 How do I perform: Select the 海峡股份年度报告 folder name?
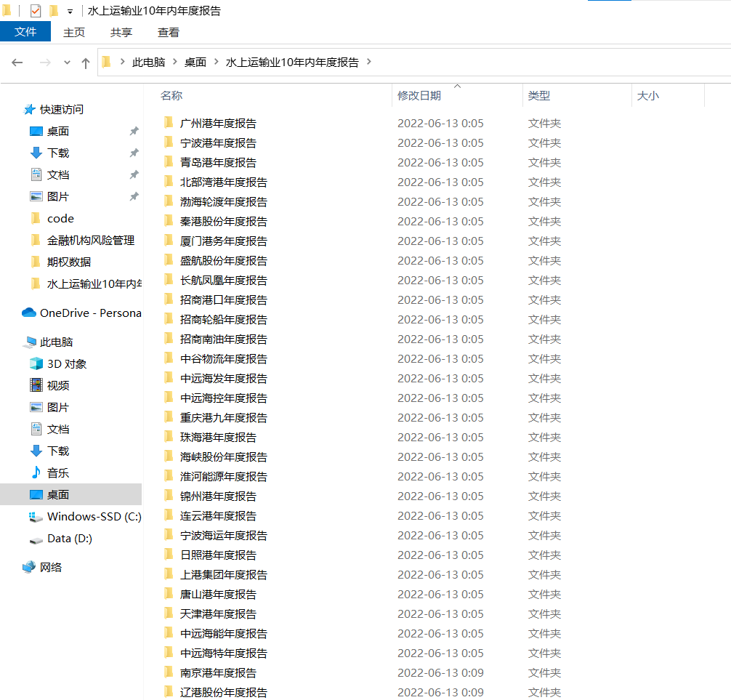coord(224,456)
